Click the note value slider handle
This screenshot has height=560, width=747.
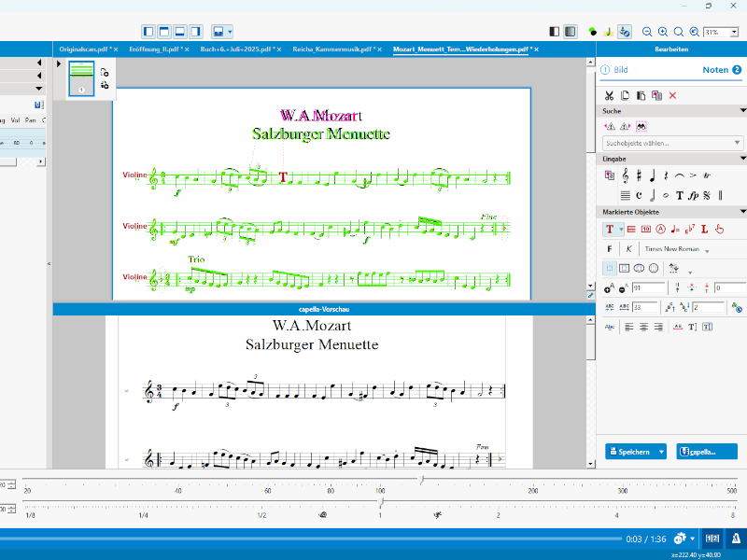pyautogui.click(x=381, y=502)
